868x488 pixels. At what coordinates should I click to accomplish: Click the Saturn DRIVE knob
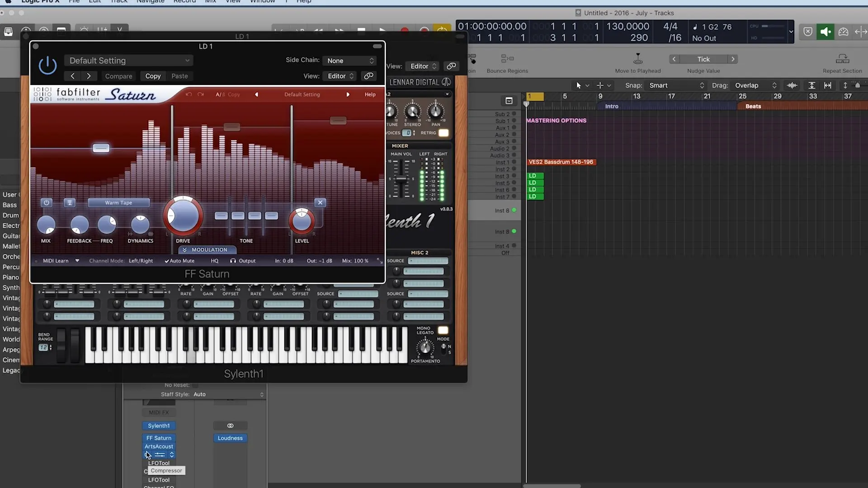click(183, 216)
